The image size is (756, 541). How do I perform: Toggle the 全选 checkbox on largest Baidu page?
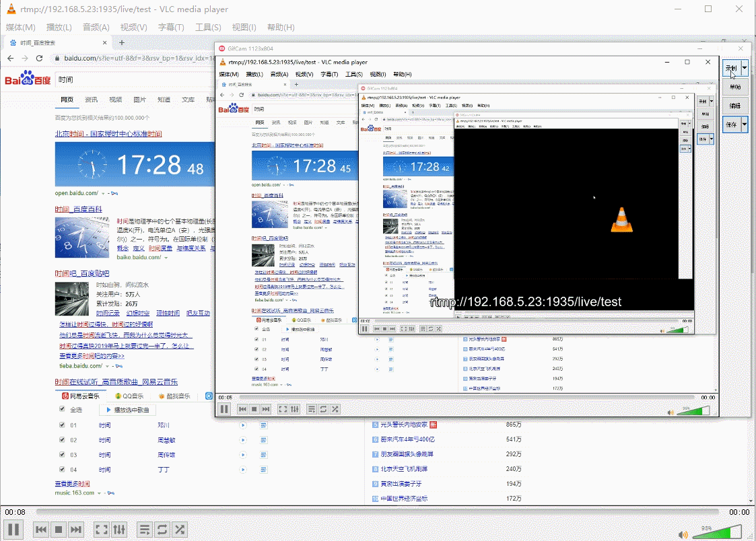62,409
